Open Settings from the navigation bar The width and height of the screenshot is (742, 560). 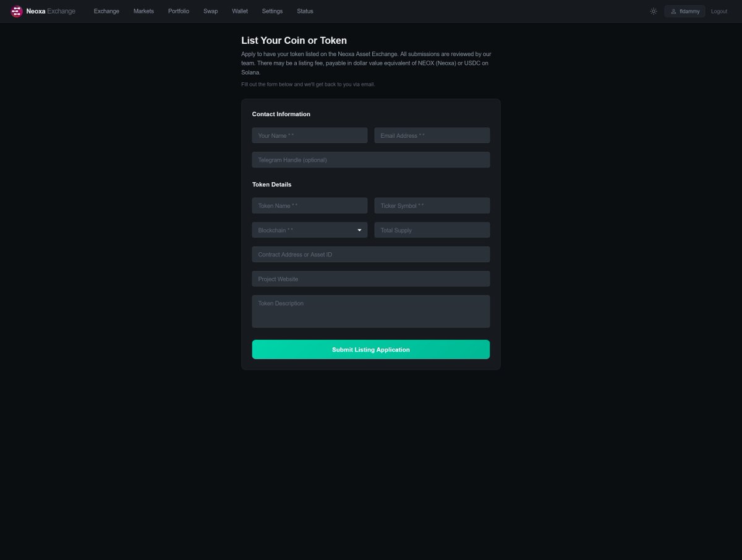click(x=272, y=11)
